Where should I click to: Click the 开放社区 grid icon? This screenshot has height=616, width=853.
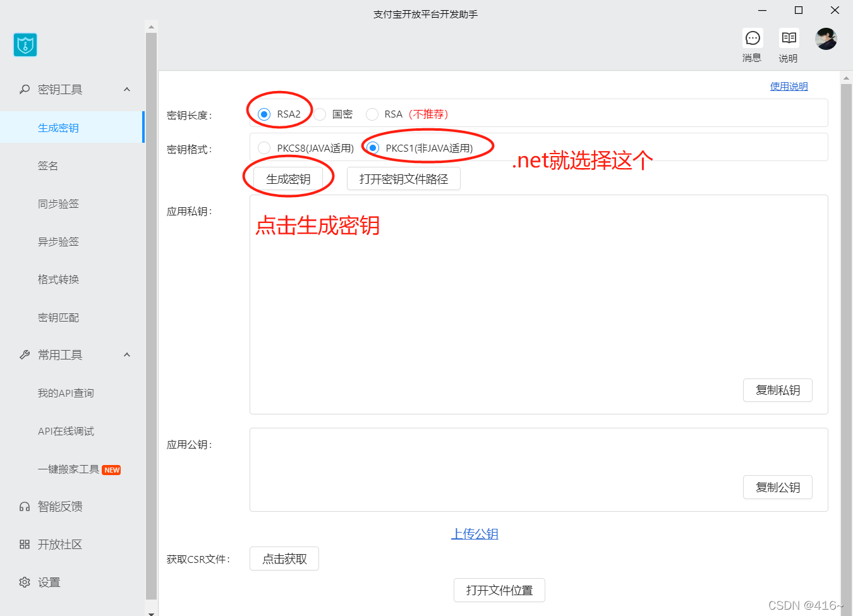25,545
